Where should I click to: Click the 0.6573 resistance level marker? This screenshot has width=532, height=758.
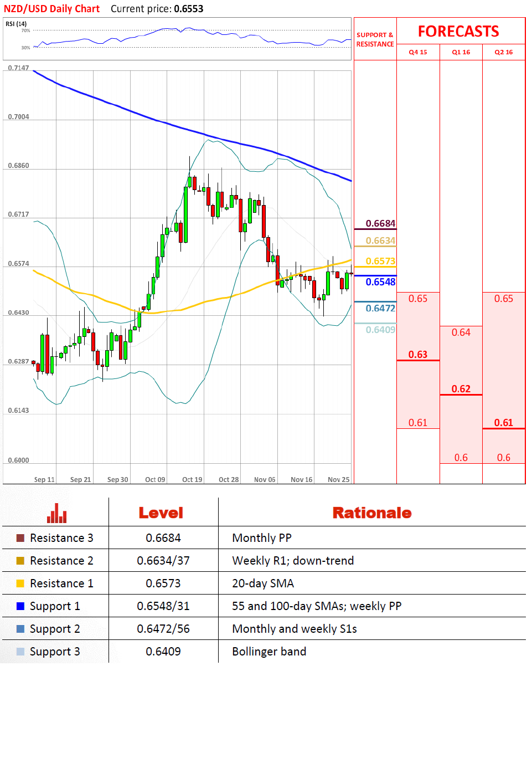point(380,261)
